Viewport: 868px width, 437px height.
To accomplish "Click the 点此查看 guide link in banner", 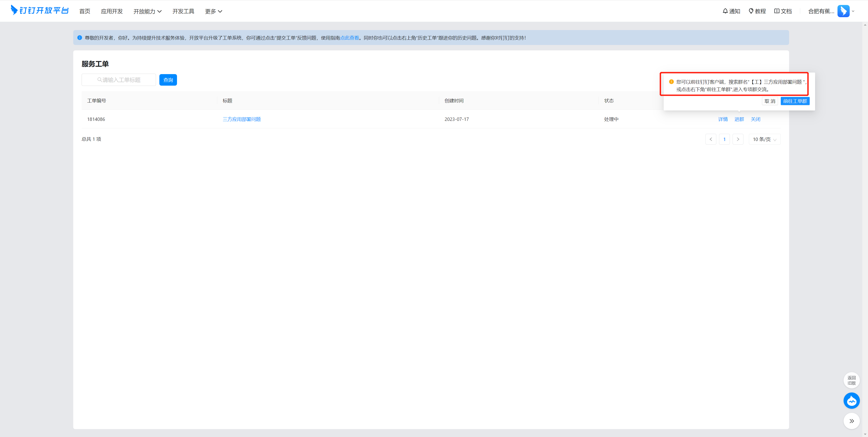I will pos(349,38).
